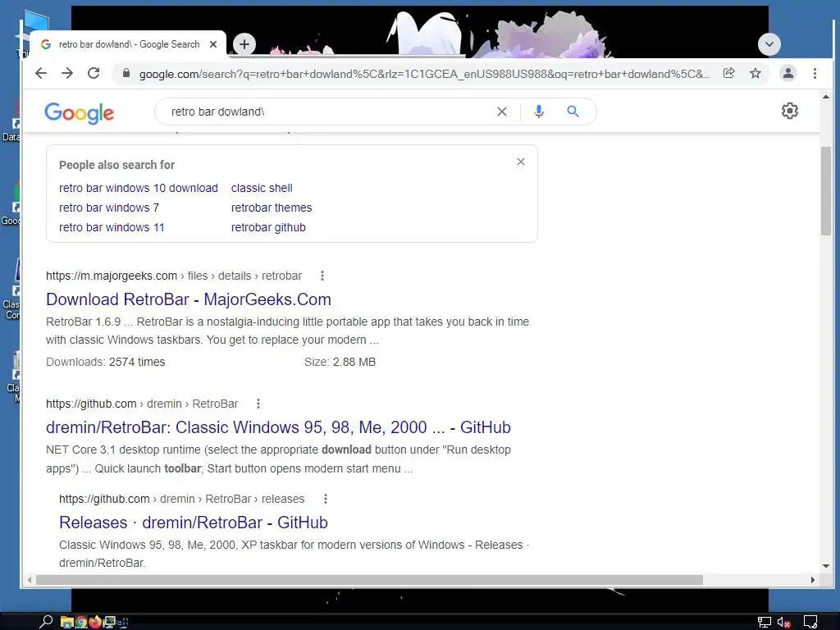Click vertical scrollbar up arrow
The width and height of the screenshot is (840, 630).
[x=825, y=97]
